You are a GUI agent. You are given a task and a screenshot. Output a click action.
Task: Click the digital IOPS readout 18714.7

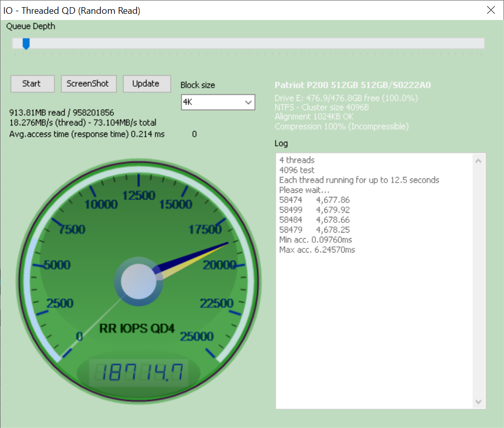click(x=139, y=372)
